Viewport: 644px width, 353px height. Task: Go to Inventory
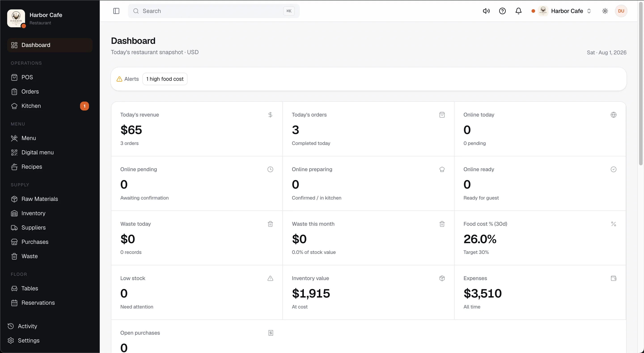50,213
